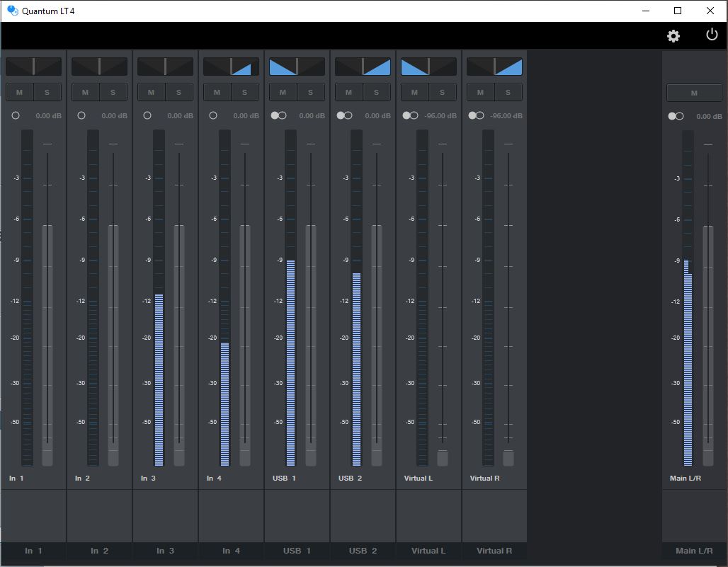
Task: Mute the In 4 channel
Action: coord(217,92)
